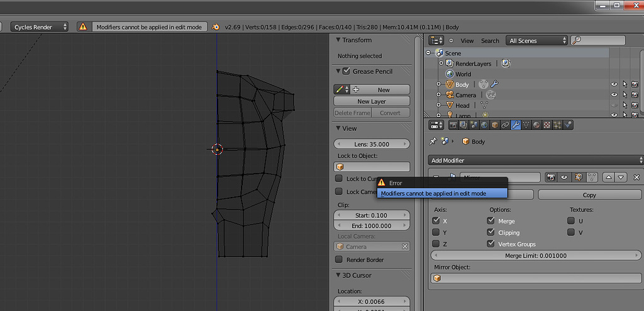The width and height of the screenshot is (644, 311).
Task: Open the World properties tab (globe icon)
Action: (485, 125)
